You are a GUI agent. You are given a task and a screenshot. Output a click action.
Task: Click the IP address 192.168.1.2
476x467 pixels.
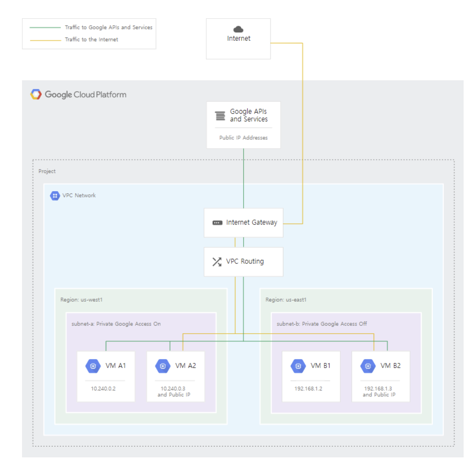(308, 389)
